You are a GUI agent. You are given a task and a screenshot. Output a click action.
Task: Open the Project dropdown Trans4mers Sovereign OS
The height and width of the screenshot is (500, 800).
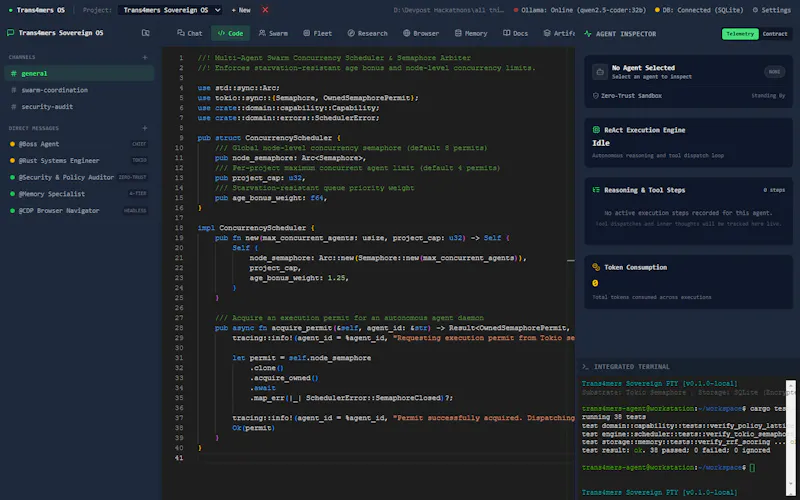pyautogui.click(x=170, y=10)
